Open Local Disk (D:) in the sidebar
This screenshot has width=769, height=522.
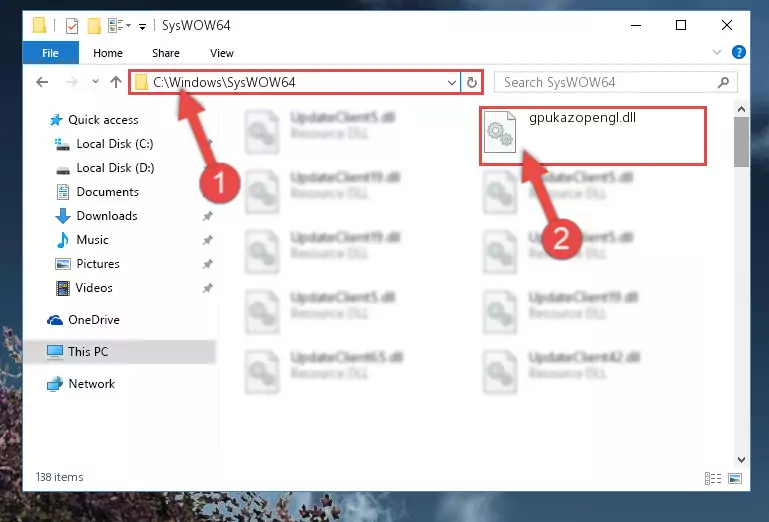(115, 168)
